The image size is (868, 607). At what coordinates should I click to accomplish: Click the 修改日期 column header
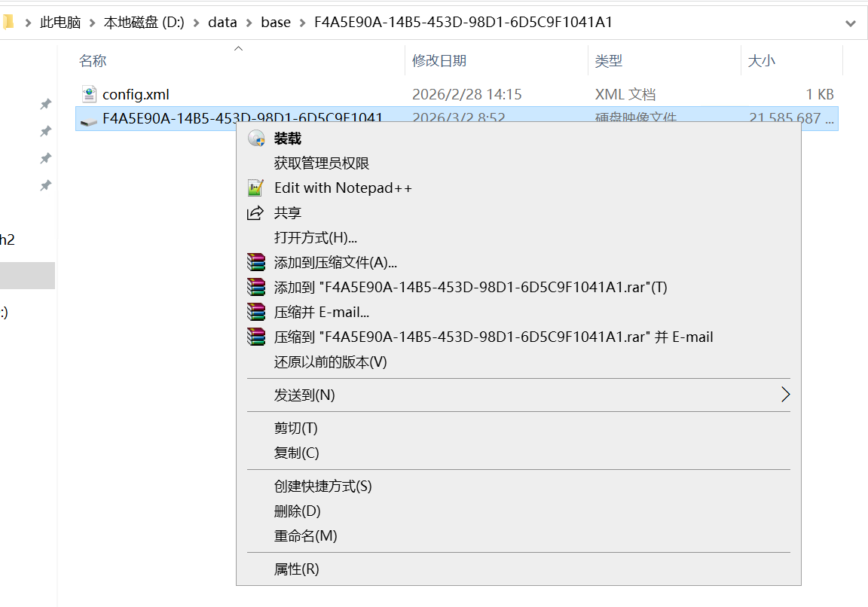click(x=439, y=60)
